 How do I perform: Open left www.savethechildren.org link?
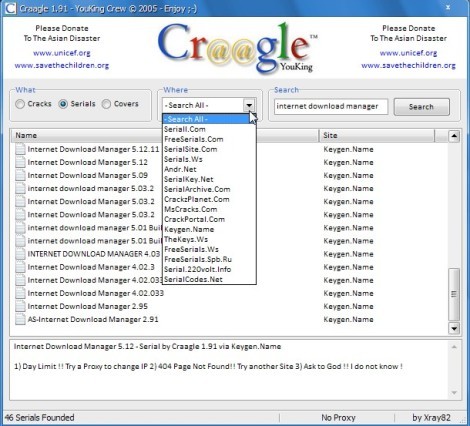coord(62,65)
